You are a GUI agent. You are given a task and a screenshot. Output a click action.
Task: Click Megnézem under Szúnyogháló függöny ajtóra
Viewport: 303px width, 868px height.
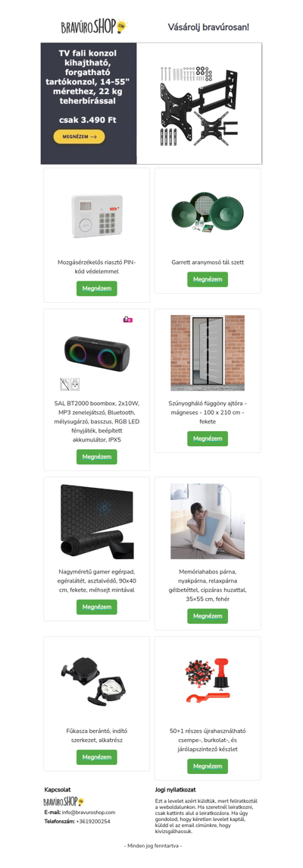point(208,439)
